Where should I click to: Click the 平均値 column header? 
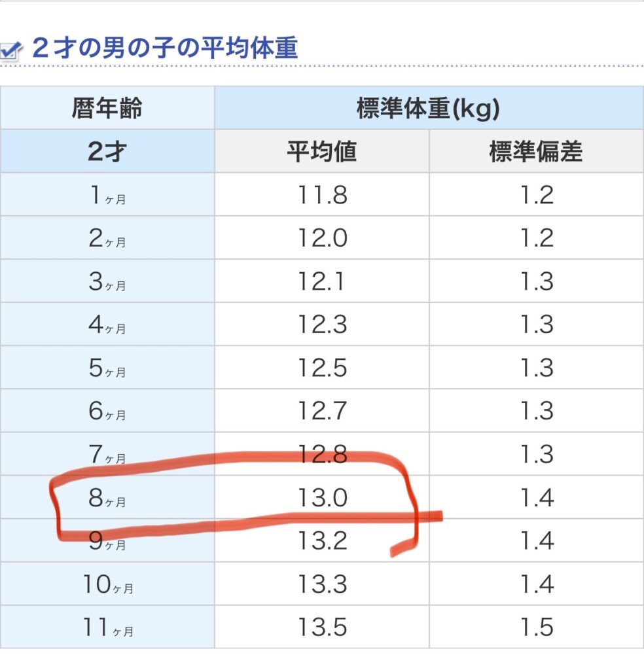coord(322,151)
